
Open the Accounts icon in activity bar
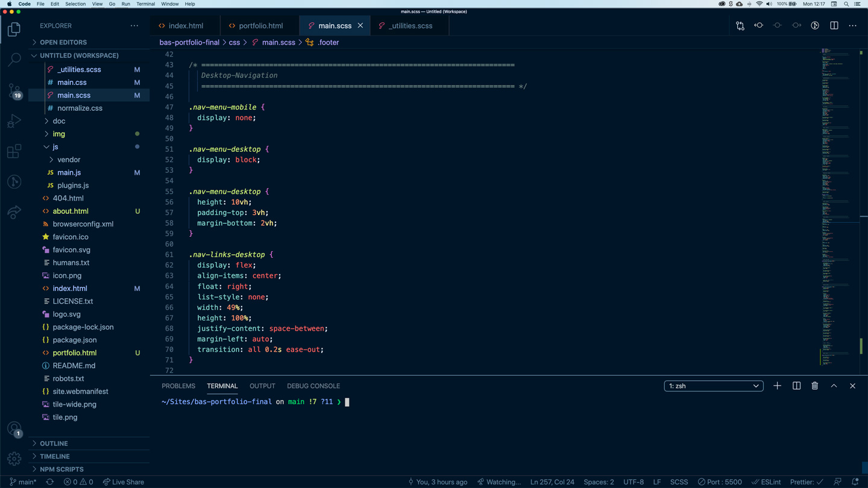pos(14,429)
